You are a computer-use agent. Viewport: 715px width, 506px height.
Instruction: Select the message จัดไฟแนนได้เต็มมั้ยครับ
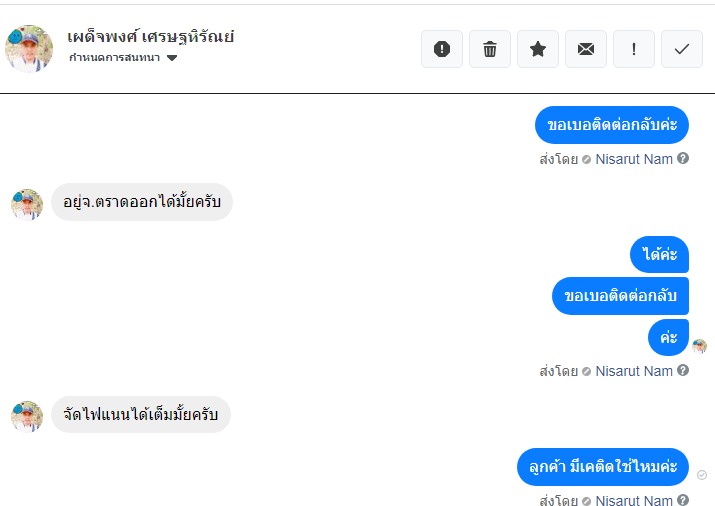pyautogui.click(x=141, y=414)
